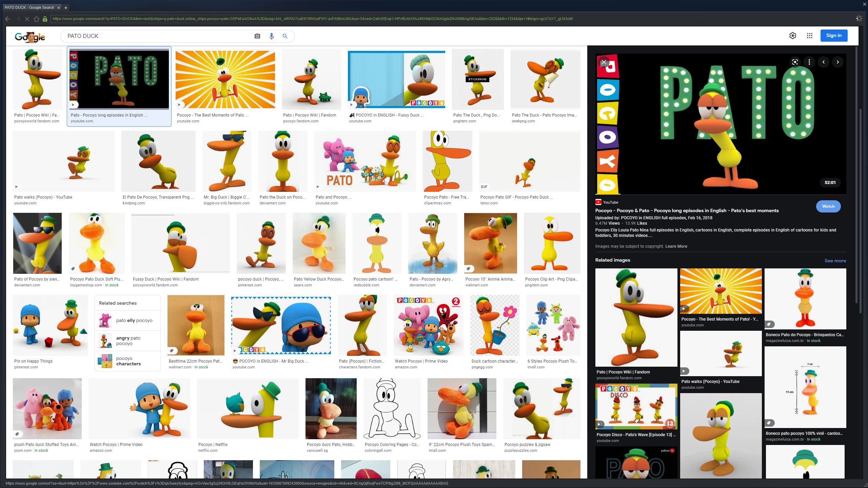This screenshot has width=868, height=488.
Task: Open a new browser tab
Action: click(66, 7)
